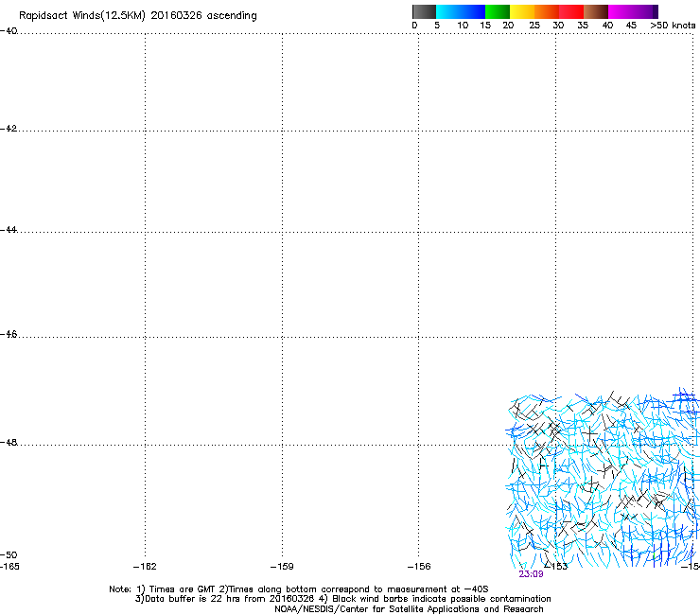The image size is (700, 615).
Task: Click the "30" label under the color scale
Action: (558, 26)
